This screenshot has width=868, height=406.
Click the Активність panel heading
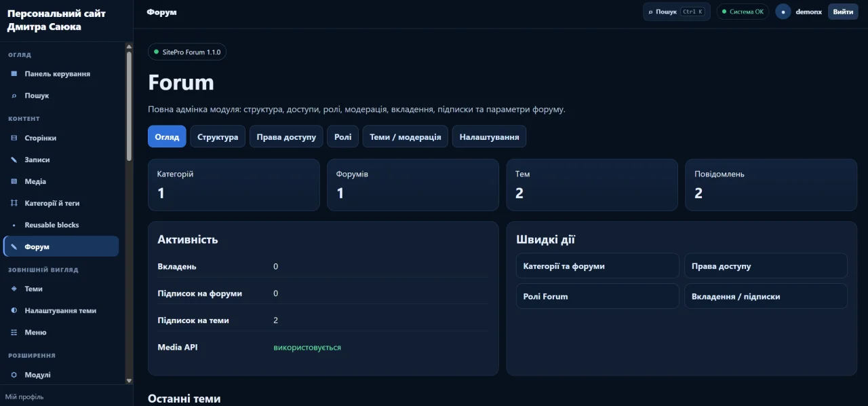(188, 240)
